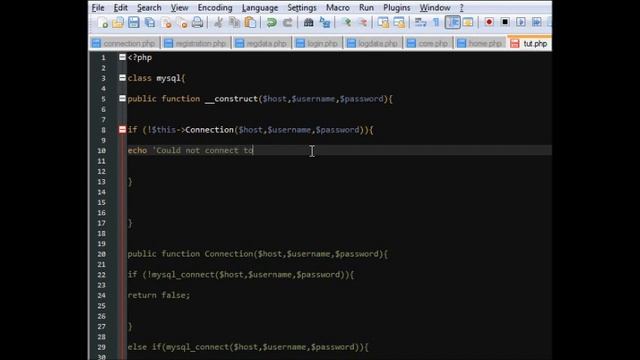Toggle the Indent Guide toolbar button
640x360 pixels.
click(452, 22)
